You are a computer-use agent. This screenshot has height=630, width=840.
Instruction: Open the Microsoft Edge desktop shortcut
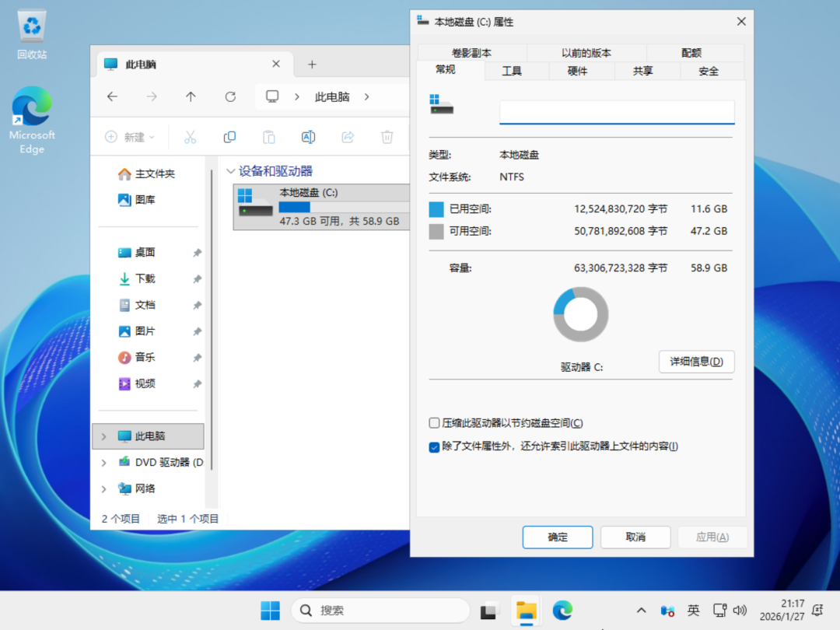click(x=32, y=121)
